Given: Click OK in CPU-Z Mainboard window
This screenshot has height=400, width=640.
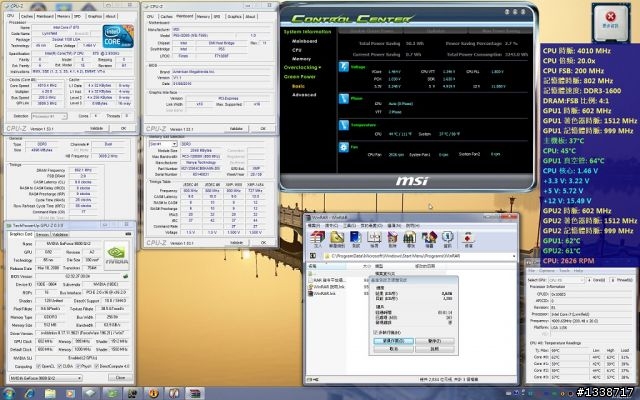Looking at the screenshot, I should pyautogui.click(x=263, y=129).
